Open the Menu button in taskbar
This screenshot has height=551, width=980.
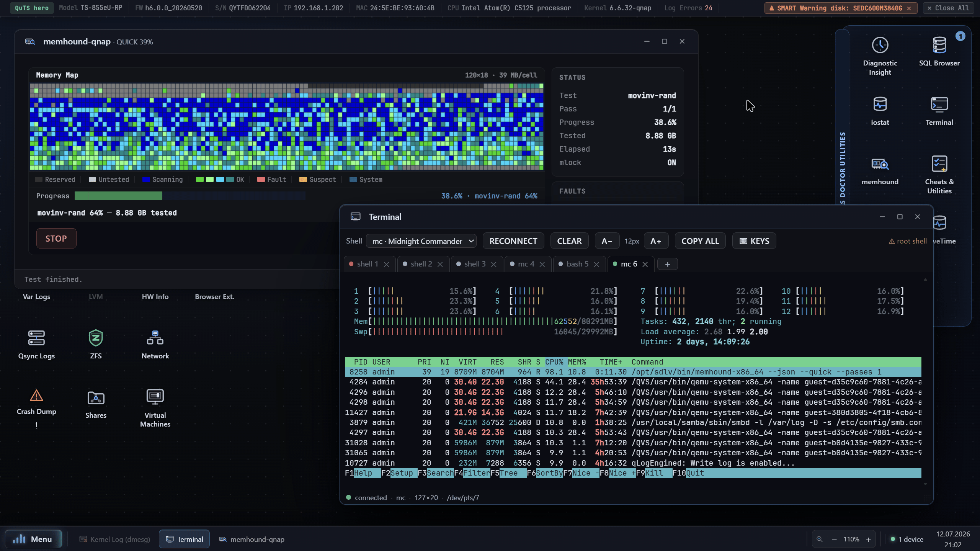coord(33,539)
